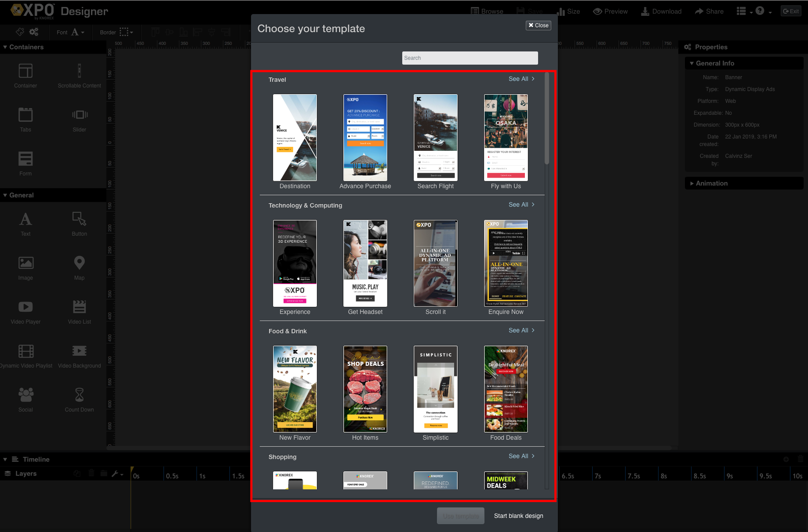This screenshot has height=532, width=808.
Task: Click the template Search field
Action: pyautogui.click(x=470, y=58)
